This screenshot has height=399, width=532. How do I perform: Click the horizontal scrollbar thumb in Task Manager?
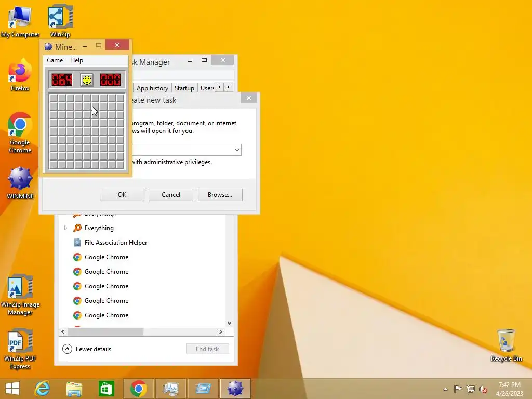click(x=105, y=332)
